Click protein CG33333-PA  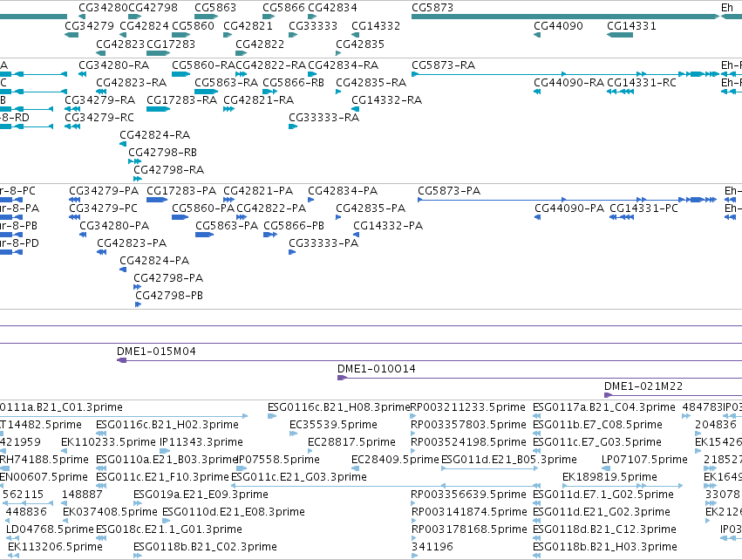tap(323, 242)
